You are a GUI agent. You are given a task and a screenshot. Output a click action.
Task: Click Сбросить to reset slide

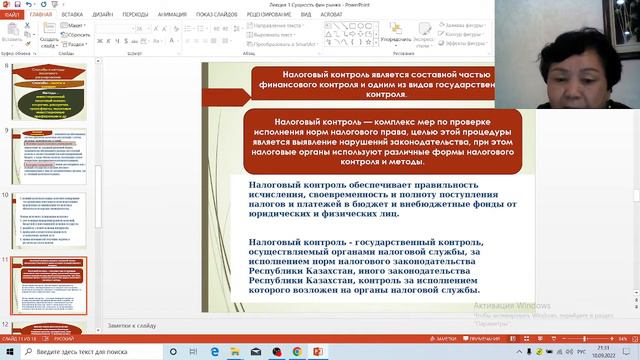tap(76, 35)
